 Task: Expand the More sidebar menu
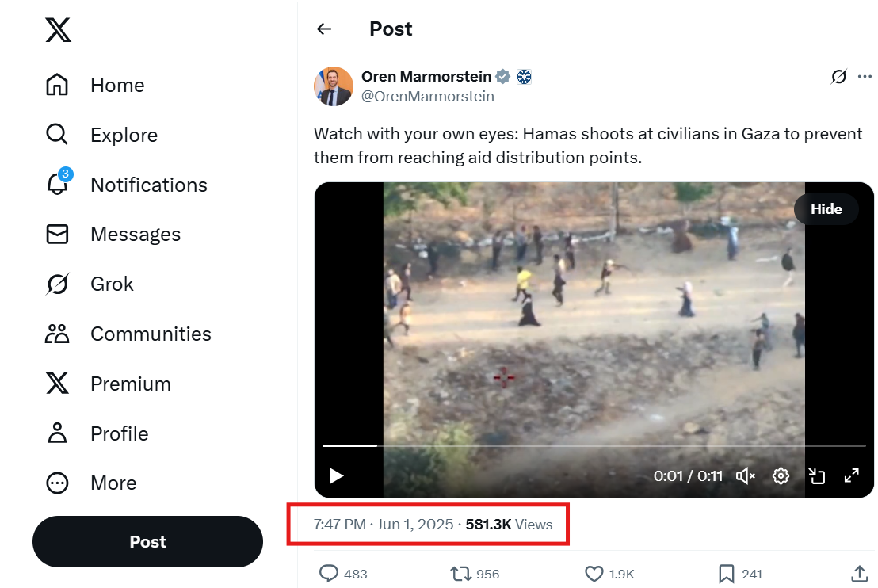point(113,483)
